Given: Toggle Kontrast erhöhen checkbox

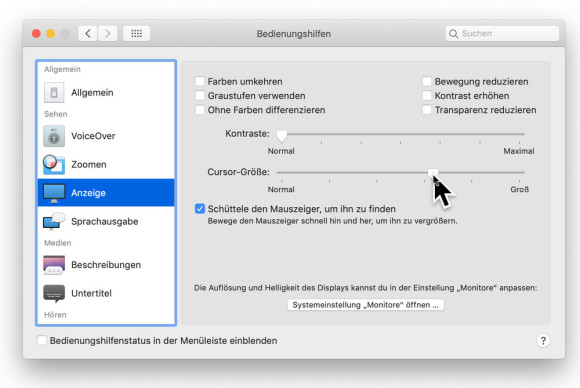Looking at the screenshot, I should 427,95.
